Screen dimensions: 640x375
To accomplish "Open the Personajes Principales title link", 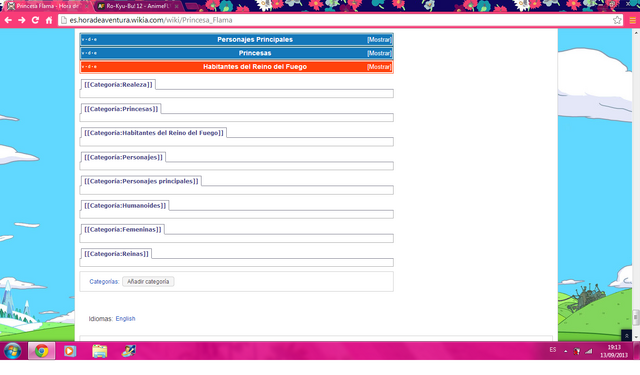I will pos(255,40).
